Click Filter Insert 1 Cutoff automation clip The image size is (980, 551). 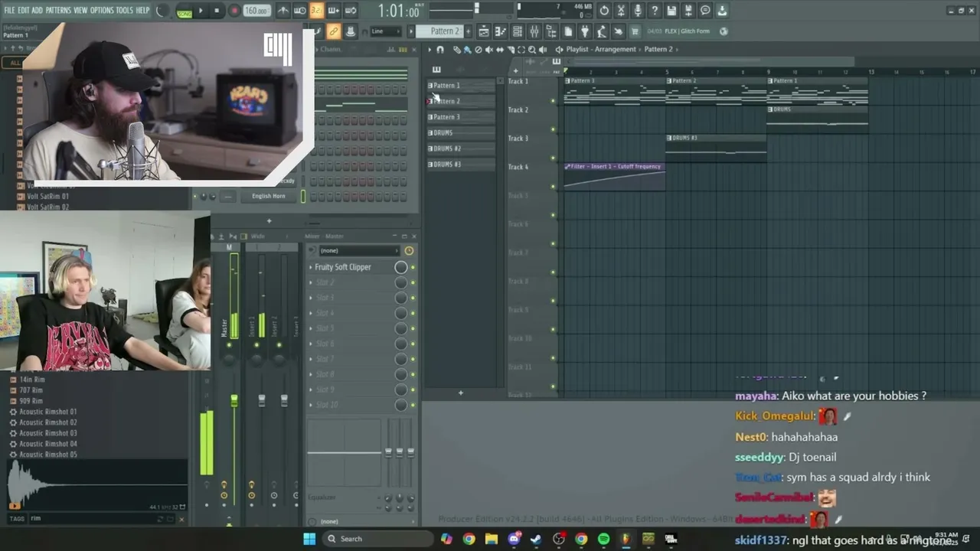click(x=615, y=176)
